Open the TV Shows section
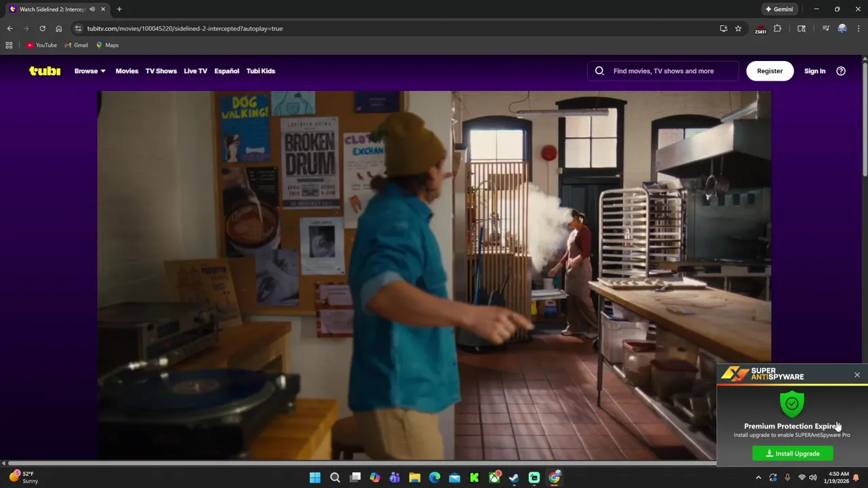This screenshot has height=488, width=868. coord(161,70)
